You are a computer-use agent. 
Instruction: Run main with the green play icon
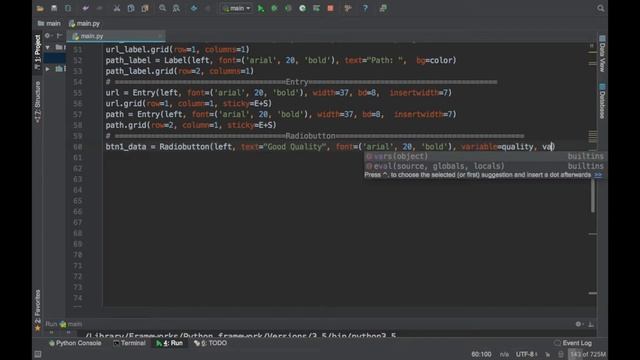click(x=261, y=8)
